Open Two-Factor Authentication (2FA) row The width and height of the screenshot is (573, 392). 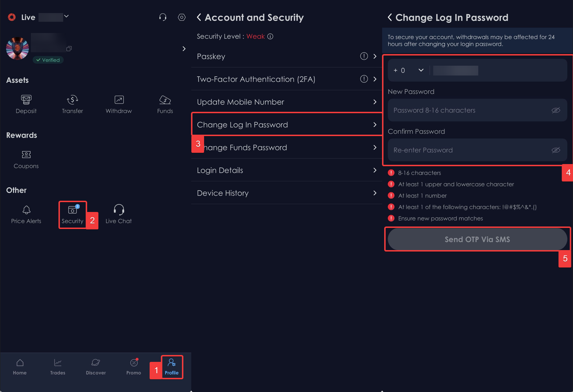click(286, 79)
